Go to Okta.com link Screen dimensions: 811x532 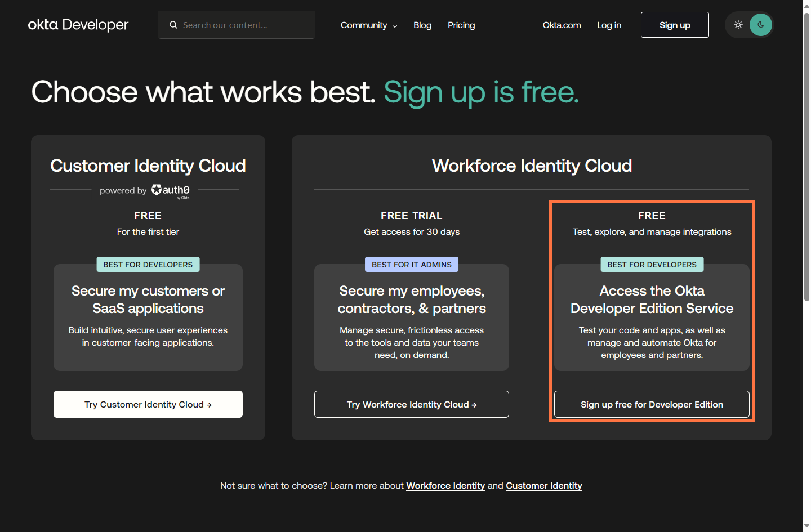coord(562,25)
